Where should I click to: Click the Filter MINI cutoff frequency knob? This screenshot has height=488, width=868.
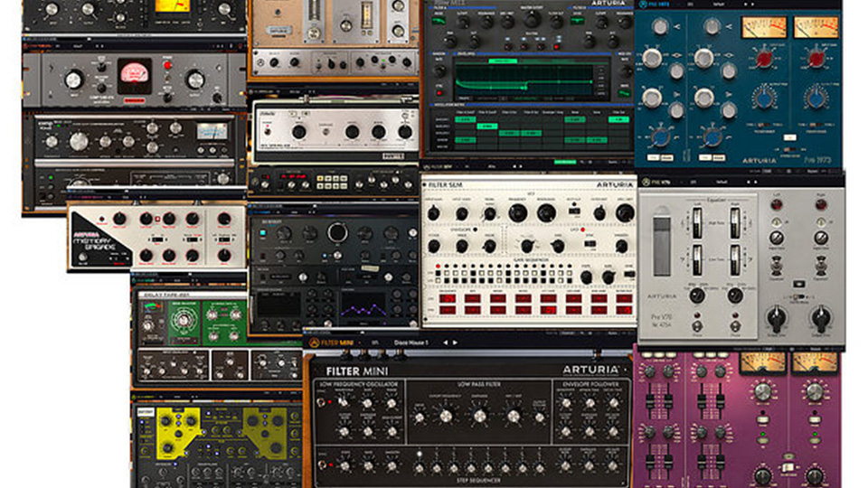coord(445,416)
